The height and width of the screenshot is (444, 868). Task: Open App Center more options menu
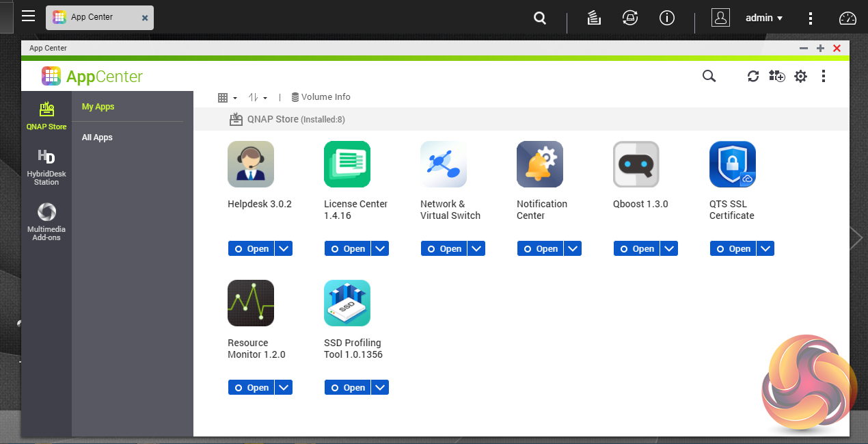pyautogui.click(x=824, y=76)
